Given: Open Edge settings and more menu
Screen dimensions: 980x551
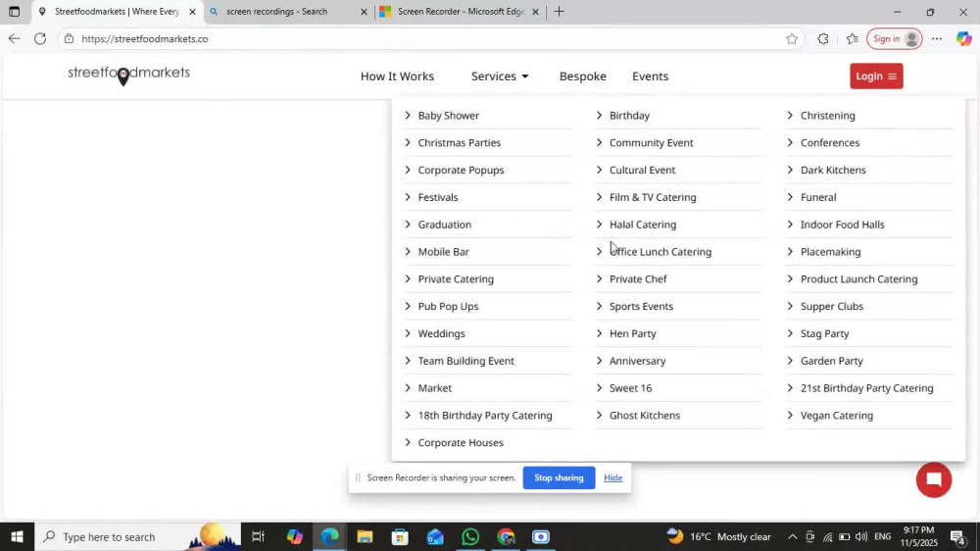Looking at the screenshot, I should point(936,39).
